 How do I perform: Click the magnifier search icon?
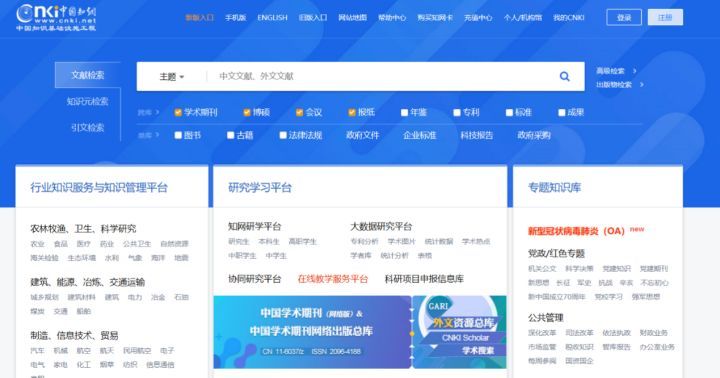point(564,76)
